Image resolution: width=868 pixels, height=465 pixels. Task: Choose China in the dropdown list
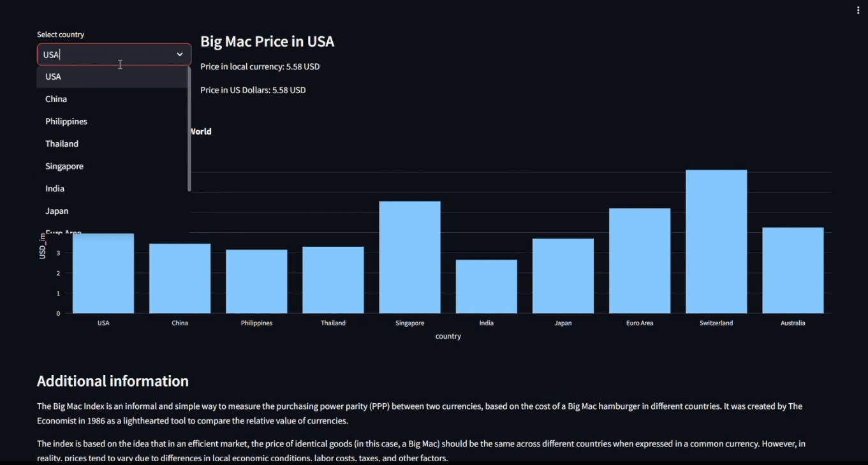56,99
